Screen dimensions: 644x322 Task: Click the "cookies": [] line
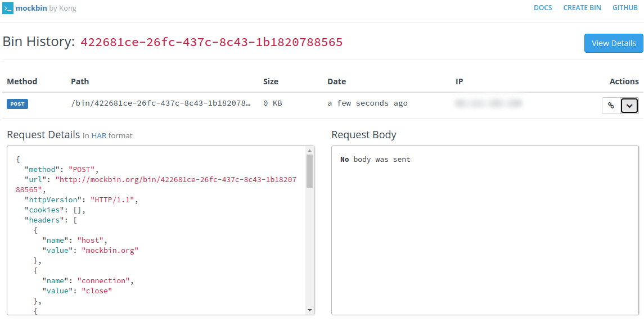click(55, 210)
